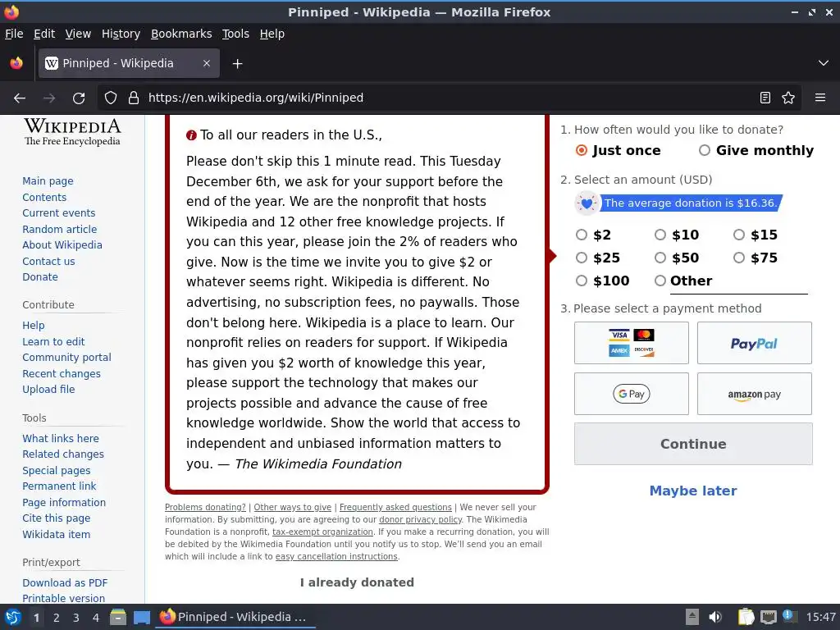The height and width of the screenshot is (630, 840).
Task: Switch to workspace 4 in taskbar
Action: [x=95, y=618]
